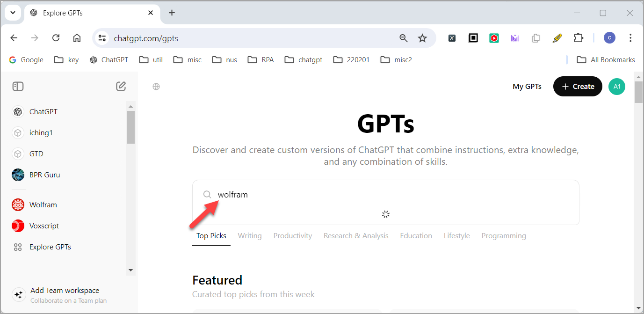
Task: Open the misc bookmarks folder
Action: tap(188, 60)
